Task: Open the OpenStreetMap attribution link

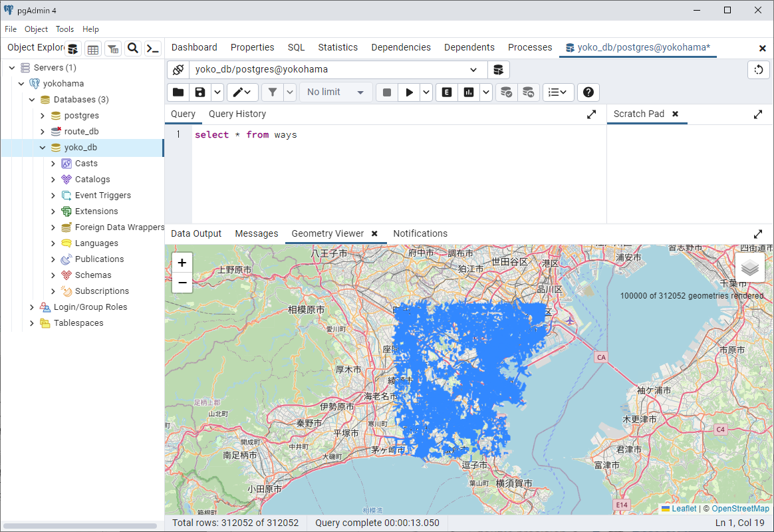Action: [x=740, y=509]
